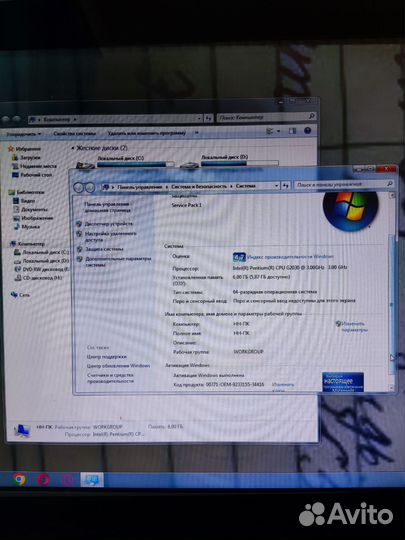Open address dropdown in Computer window
This screenshot has height=540, width=405.
click(199, 118)
